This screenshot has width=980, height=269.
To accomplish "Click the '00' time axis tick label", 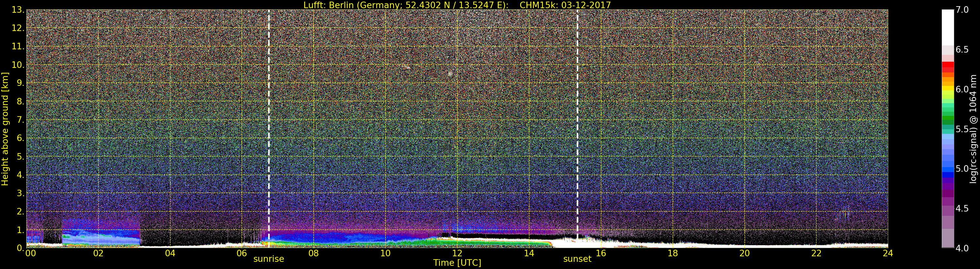I will pyautogui.click(x=30, y=253).
